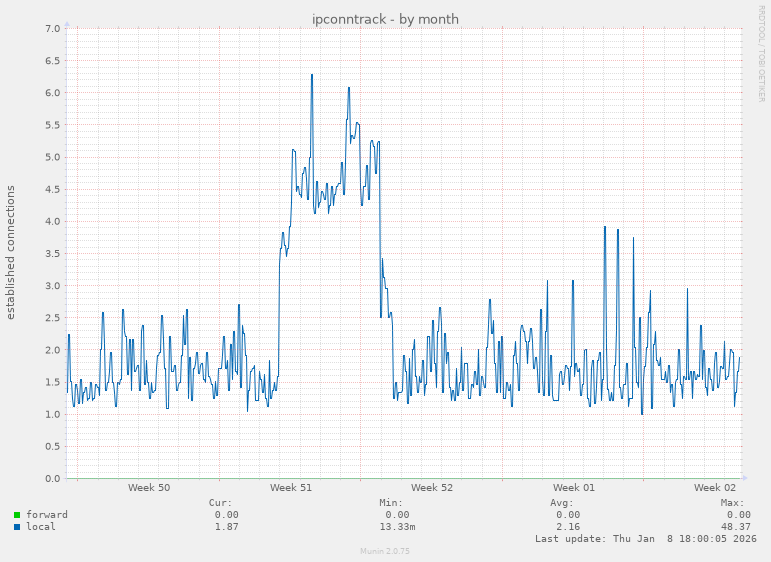Click the Munin 2.0.75 version footer
Screen dimensions: 771x562
(x=385, y=551)
